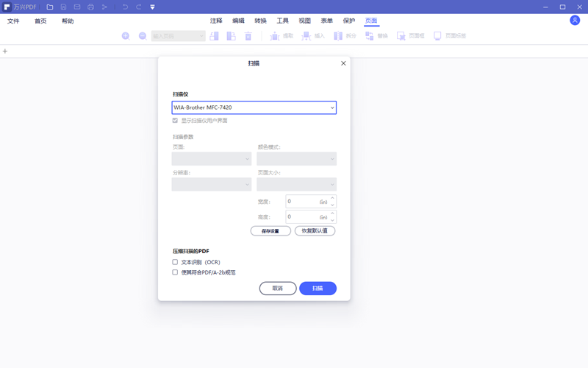Click the redo arrow icon
Image resolution: width=588 pixels, height=368 pixels.
tap(139, 7)
